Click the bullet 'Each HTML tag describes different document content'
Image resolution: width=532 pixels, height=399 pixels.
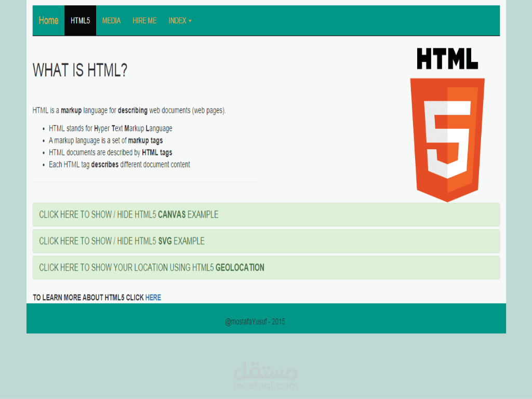coord(119,165)
